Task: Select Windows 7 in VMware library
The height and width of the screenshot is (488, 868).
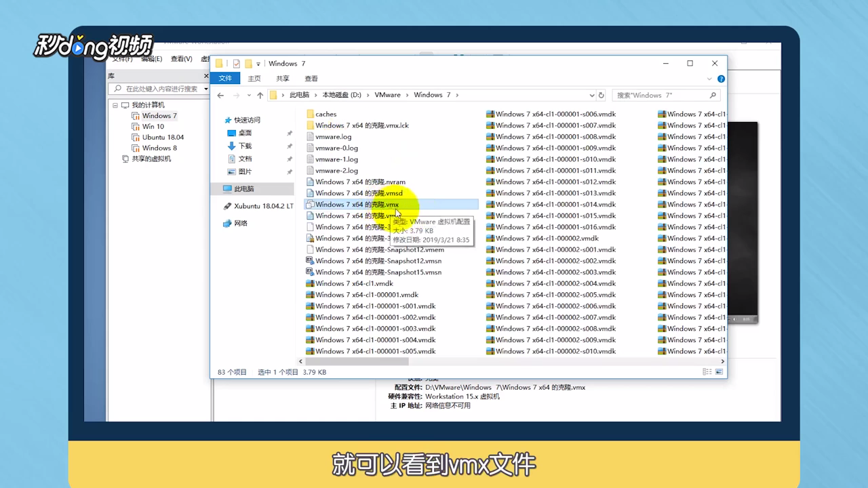Action: (159, 116)
